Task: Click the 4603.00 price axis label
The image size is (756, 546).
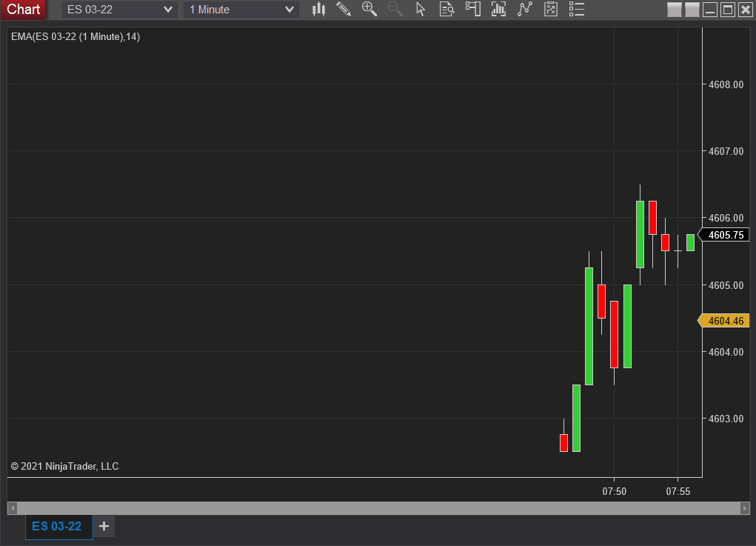Action: tap(726, 419)
